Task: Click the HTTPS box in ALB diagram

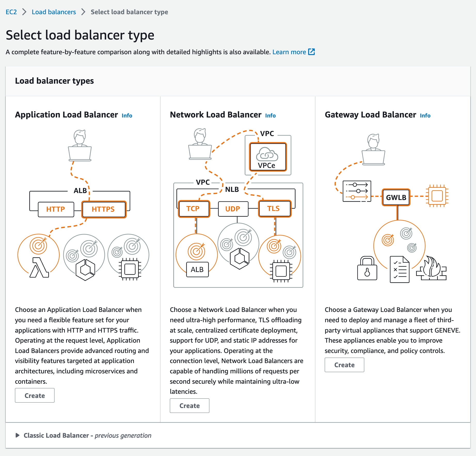Action: point(104,209)
